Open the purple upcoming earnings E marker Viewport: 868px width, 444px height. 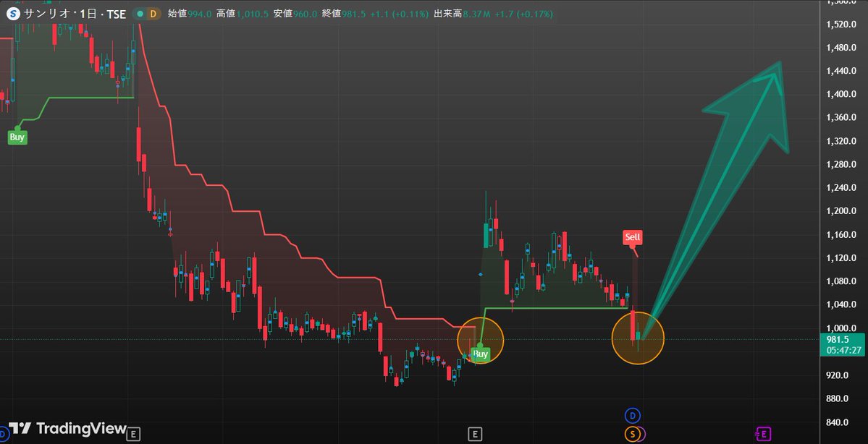764,434
